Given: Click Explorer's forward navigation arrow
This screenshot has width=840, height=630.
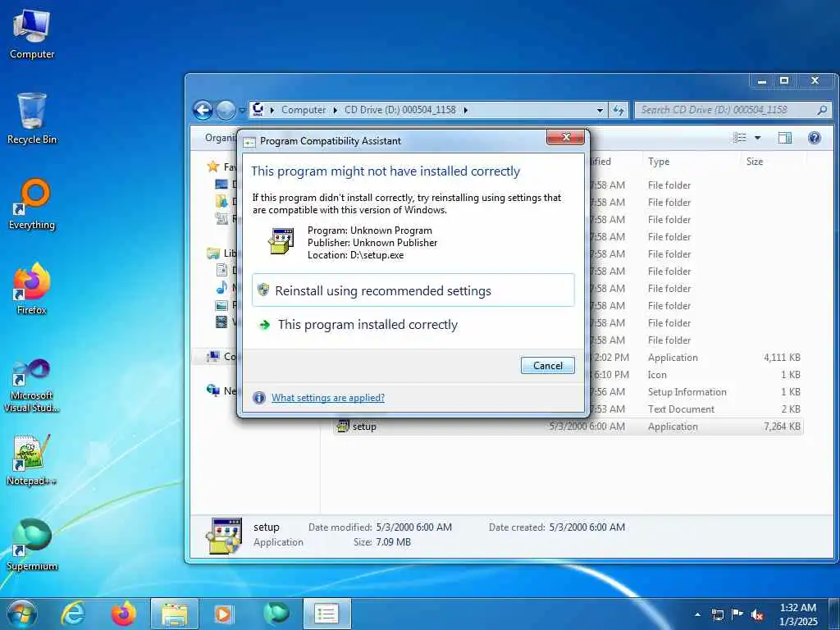Looking at the screenshot, I should [x=226, y=111].
